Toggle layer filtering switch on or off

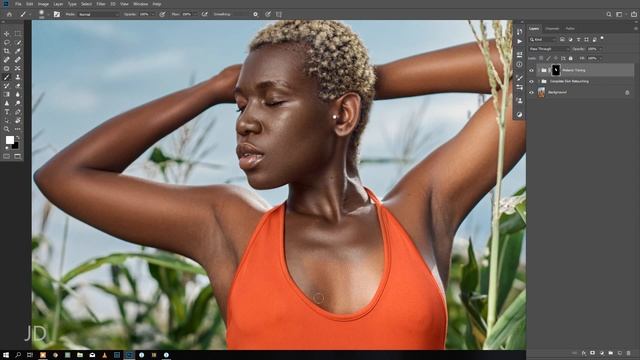point(602,38)
